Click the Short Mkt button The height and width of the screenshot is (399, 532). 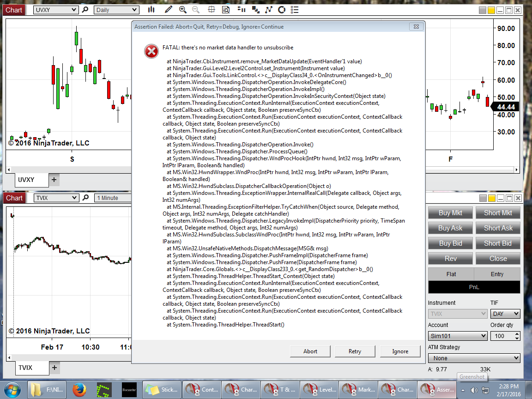tap(498, 213)
